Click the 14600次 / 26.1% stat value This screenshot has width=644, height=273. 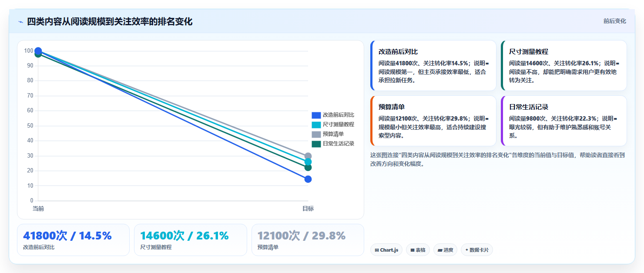[x=184, y=236]
